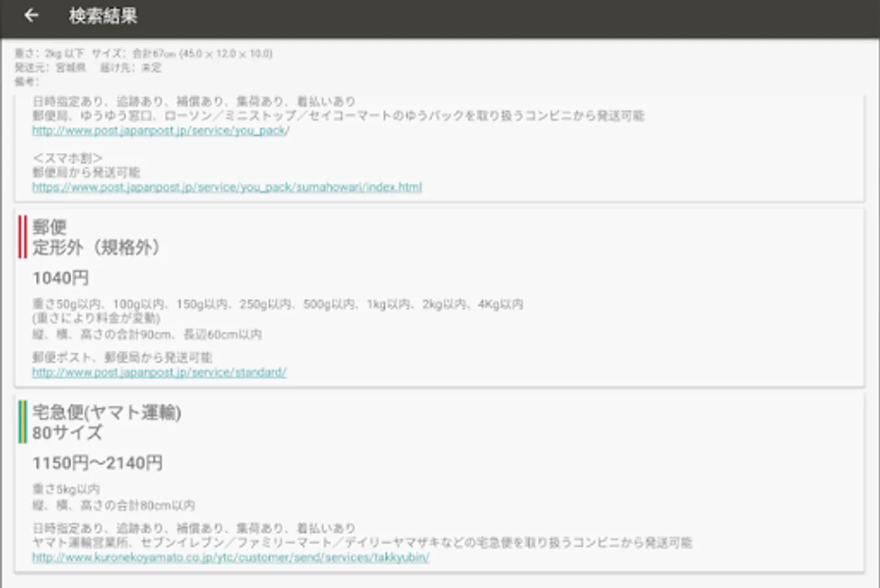Tap the back arrow icon
The width and height of the screenshot is (880, 588).
coord(31,16)
